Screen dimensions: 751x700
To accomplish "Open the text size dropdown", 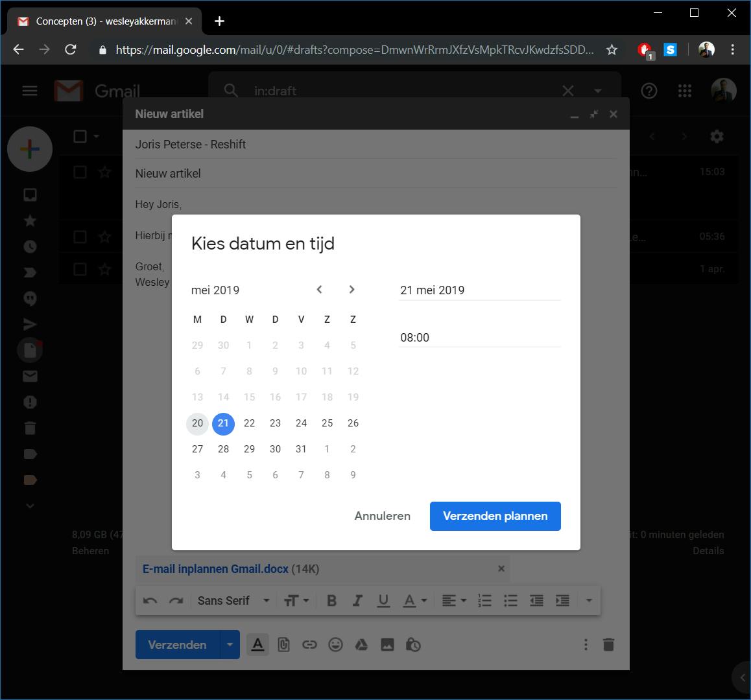I will 296,600.
